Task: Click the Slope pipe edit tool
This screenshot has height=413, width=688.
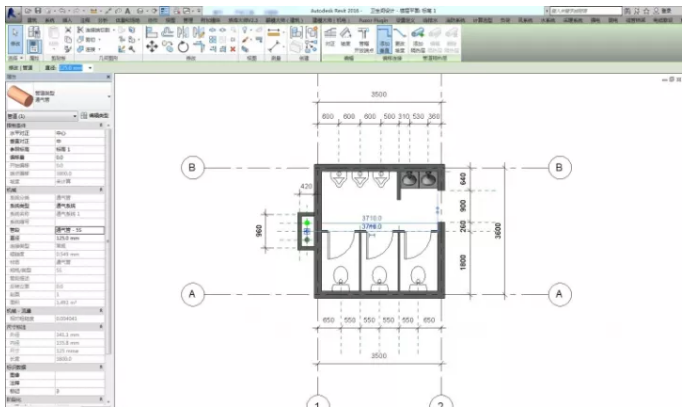Action: 346,37
